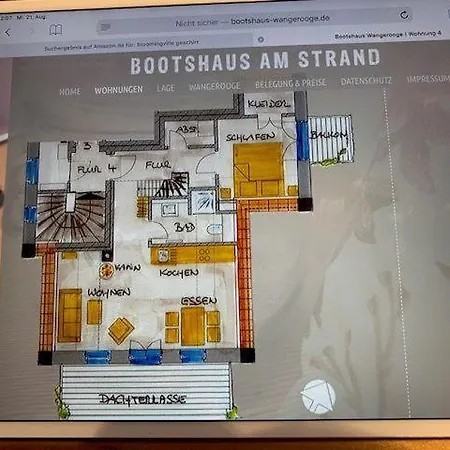Select the Bootshaus Wangerooge Wohnung 4 tab

coord(388,35)
